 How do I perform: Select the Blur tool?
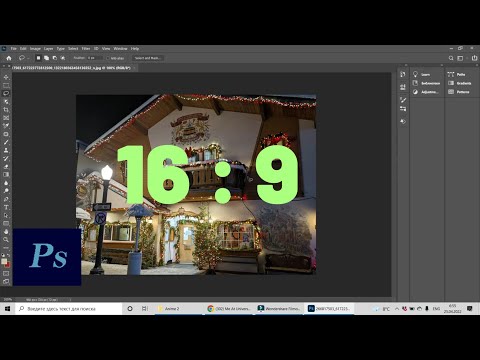click(x=6, y=183)
